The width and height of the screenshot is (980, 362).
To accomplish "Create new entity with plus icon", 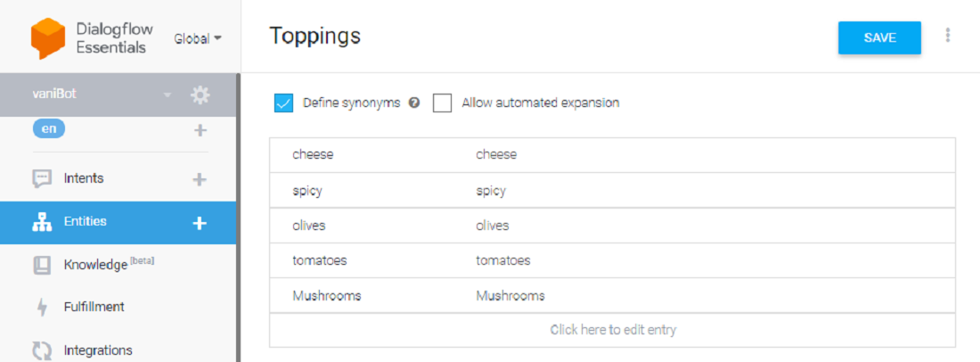I will (200, 223).
